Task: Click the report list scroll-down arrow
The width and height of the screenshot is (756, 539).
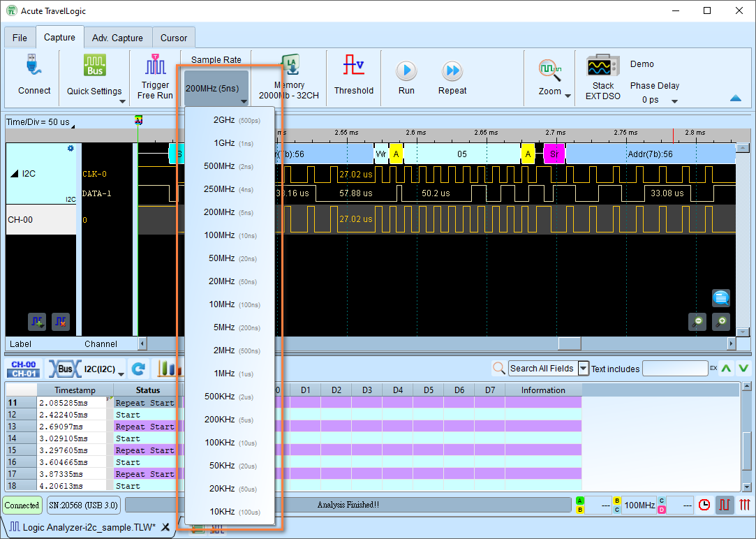Action: click(747, 487)
